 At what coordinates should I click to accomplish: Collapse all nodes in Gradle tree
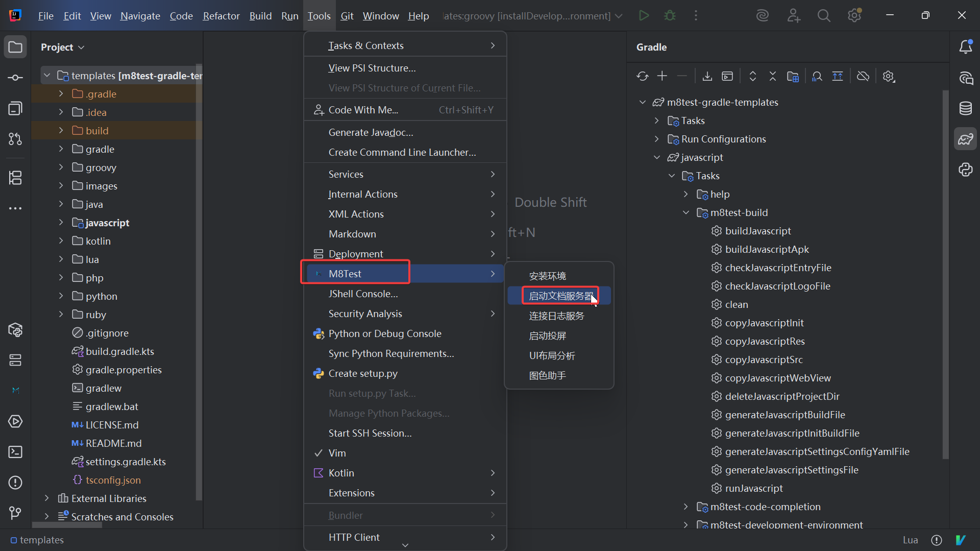click(x=772, y=77)
